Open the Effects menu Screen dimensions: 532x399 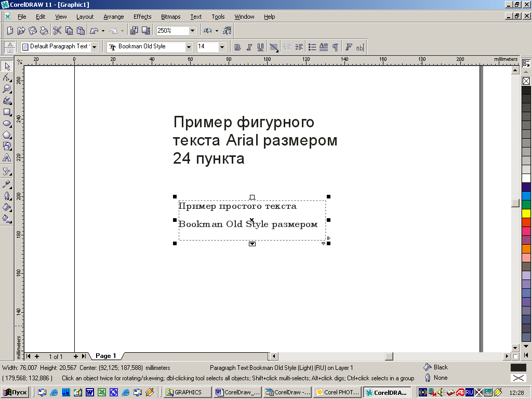coord(142,17)
